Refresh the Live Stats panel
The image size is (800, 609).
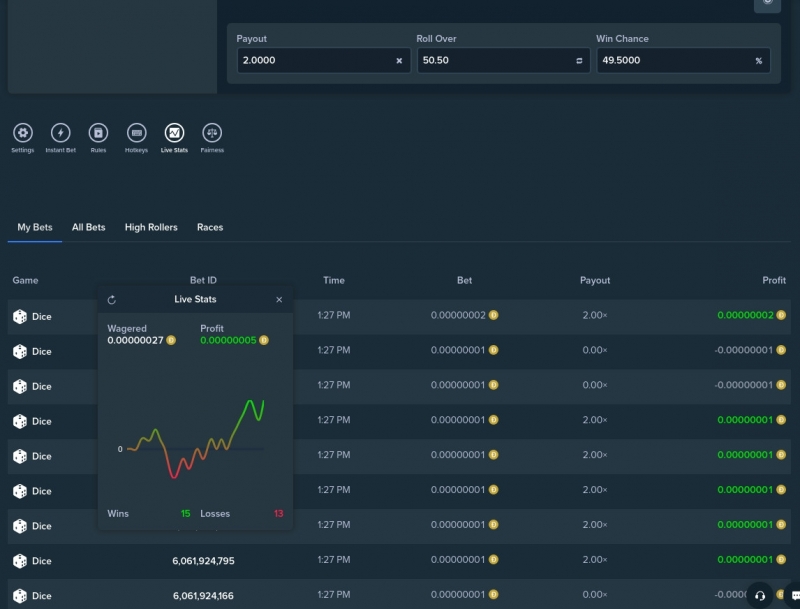(x=112, y=300)
